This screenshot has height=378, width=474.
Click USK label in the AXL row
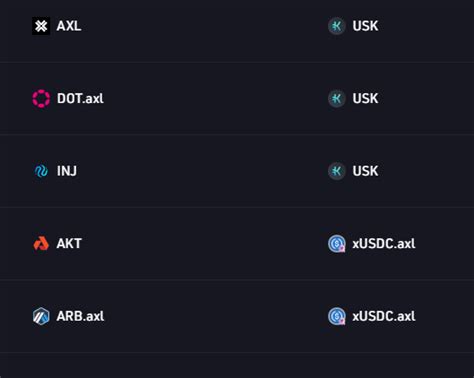pyautogui.click(x=365, y=26)
